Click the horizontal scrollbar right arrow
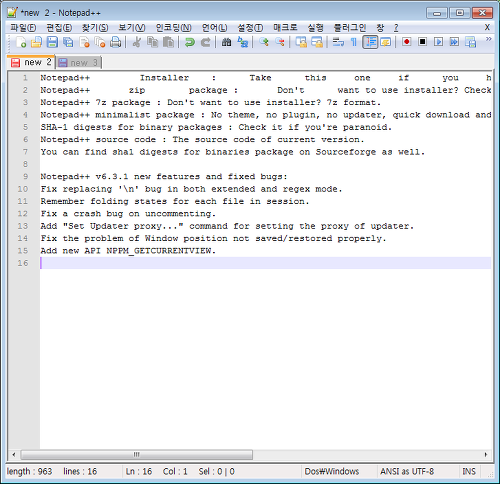 pos(486,454)
